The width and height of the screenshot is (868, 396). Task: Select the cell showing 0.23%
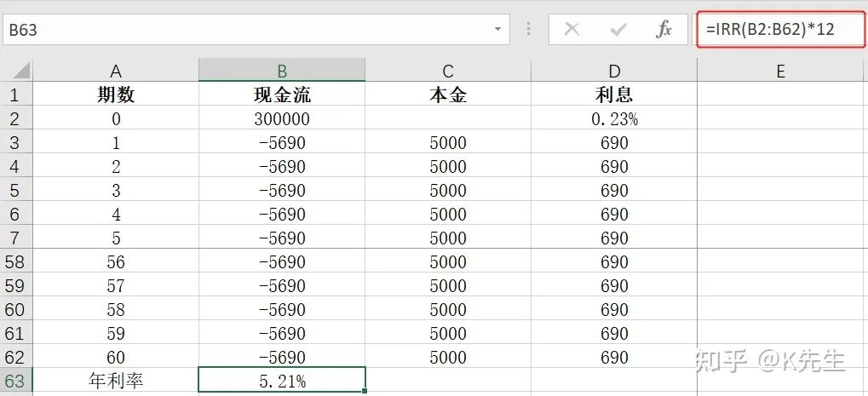614,118
